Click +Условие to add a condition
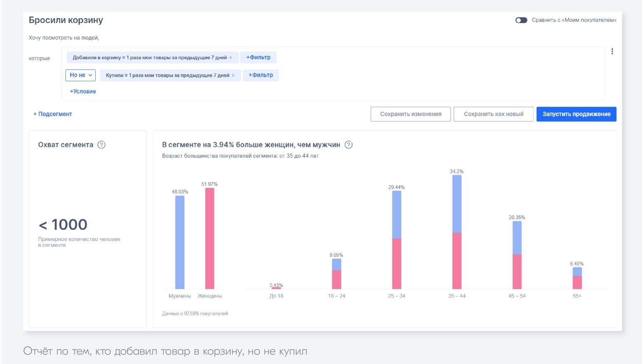This screenshot has width=642, height=364. (83, 92)
